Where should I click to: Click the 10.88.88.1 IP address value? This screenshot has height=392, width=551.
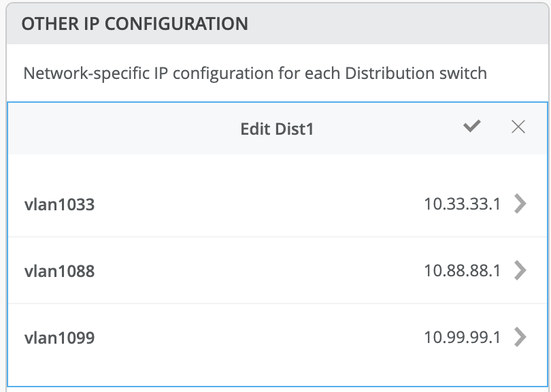click(462, 270)
